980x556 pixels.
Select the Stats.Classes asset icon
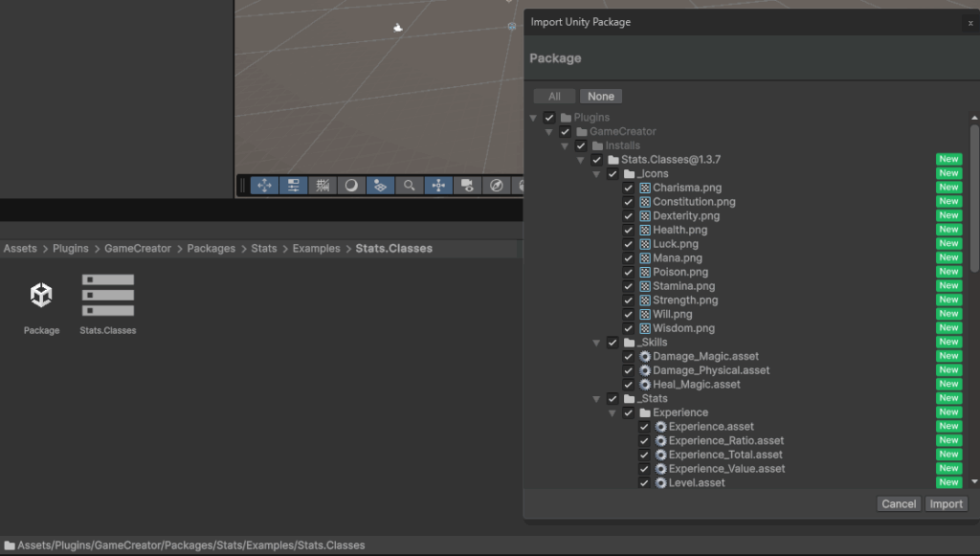(x=108, y=295)
